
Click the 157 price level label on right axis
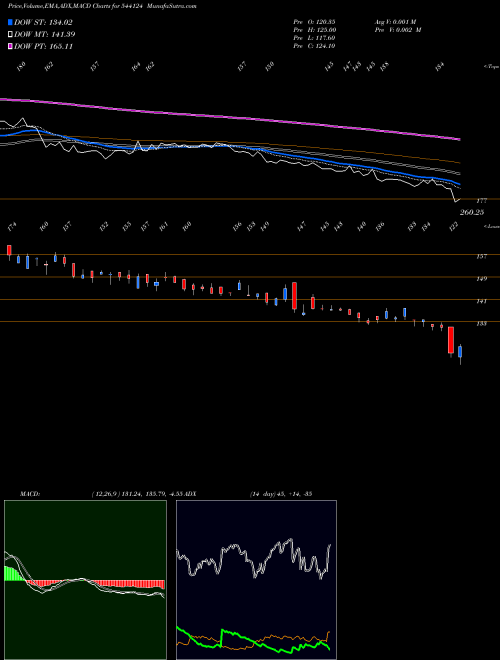[482, 256]
